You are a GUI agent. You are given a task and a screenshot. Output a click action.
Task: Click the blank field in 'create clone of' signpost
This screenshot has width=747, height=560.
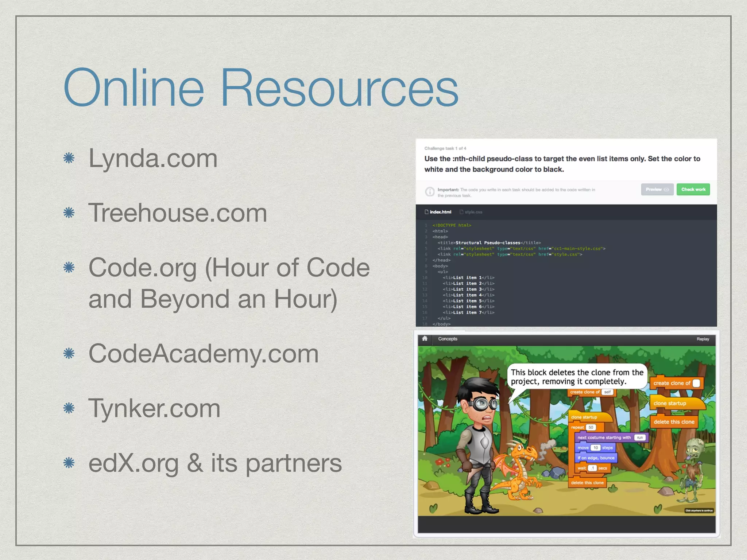point(696,383)
